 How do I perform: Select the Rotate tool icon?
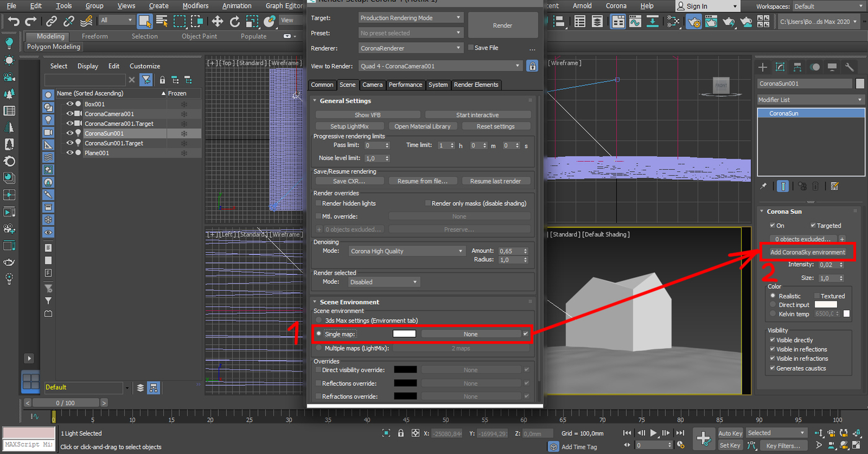point(234,22)
